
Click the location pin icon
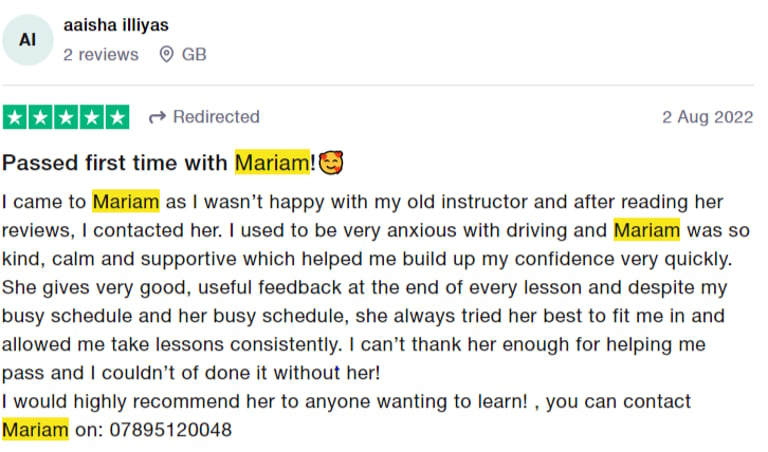pyautogui.click(x=167, y=54)
